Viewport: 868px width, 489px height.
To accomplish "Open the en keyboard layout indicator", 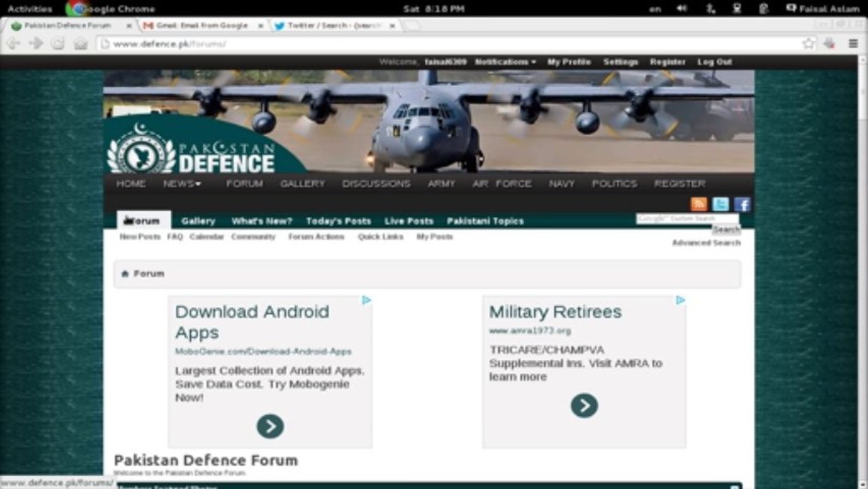I will (655, 9).
